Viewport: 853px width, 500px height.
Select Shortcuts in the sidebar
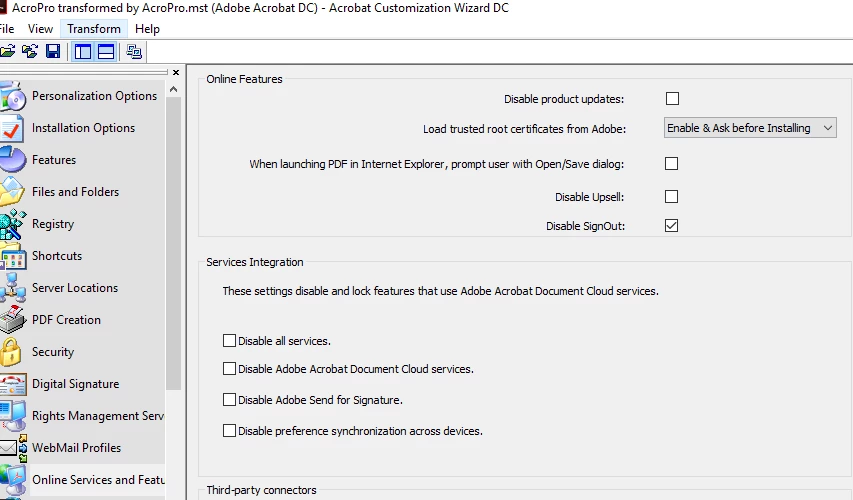tap(57, 256)
